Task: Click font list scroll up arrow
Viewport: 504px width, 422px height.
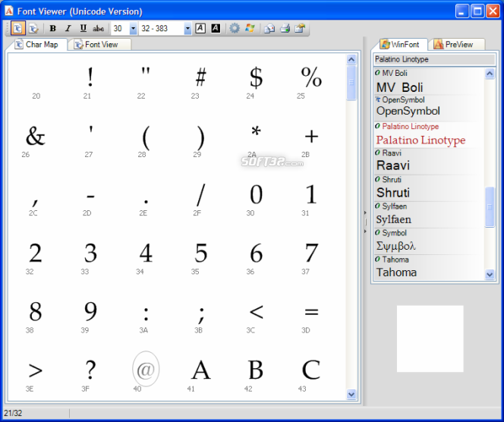Action: pos(490,74)
